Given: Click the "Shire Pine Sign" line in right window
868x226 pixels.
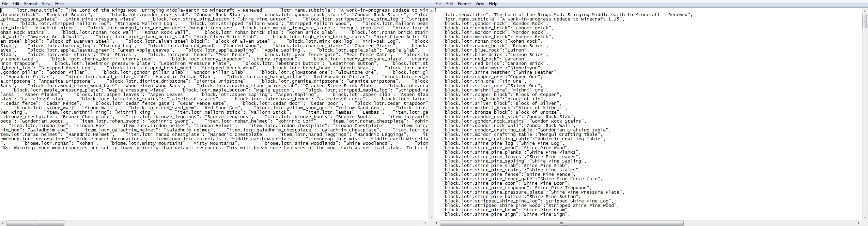Looking at the screenshot, I should click(506, 214).
